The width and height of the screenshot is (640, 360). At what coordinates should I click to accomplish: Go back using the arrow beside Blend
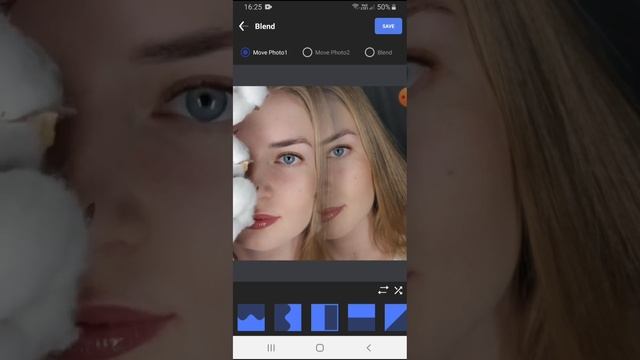243,26
